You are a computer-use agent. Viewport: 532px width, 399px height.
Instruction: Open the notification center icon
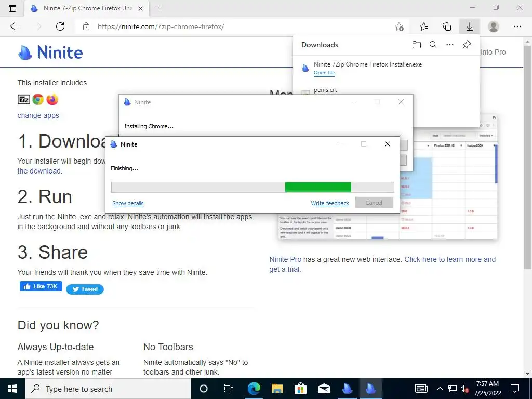[x=515, y=389]
